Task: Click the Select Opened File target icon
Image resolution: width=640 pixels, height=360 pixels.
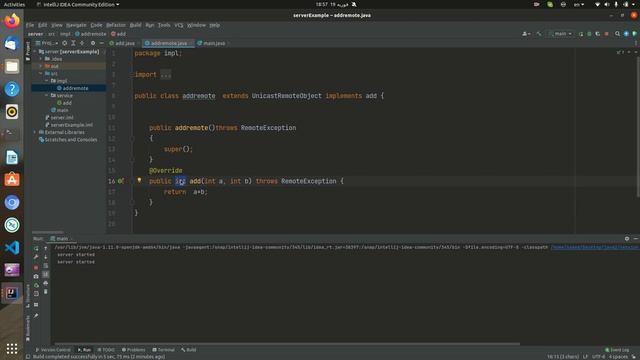Action: click(x=64, y=43)
